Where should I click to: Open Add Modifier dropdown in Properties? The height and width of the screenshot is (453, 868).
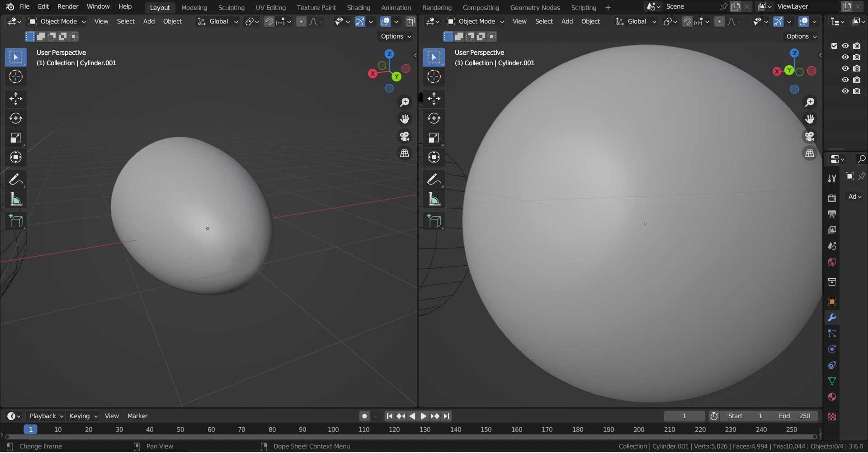tap(854, 196)
